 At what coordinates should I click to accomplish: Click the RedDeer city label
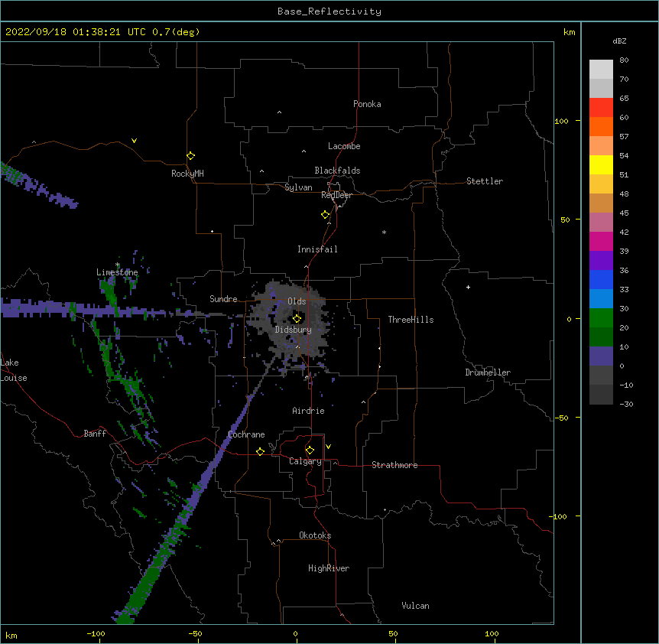click(x=336, y=195)
